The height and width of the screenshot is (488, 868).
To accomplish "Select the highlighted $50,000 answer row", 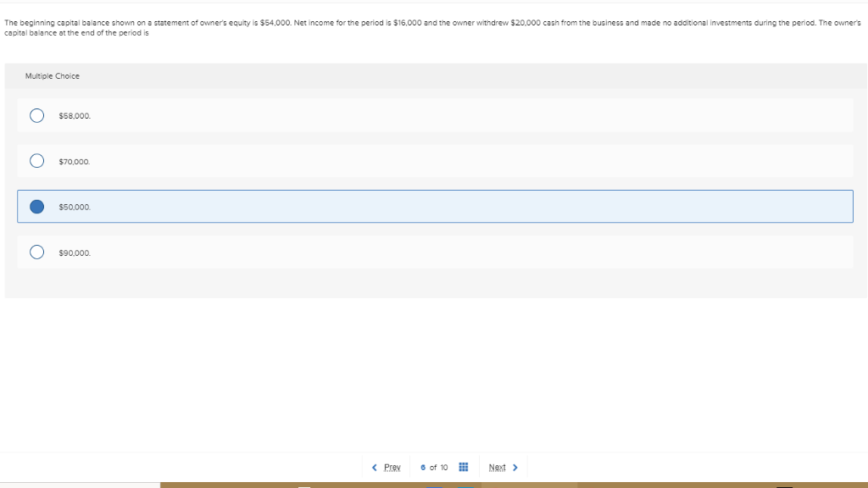I will tap(434, 206).
